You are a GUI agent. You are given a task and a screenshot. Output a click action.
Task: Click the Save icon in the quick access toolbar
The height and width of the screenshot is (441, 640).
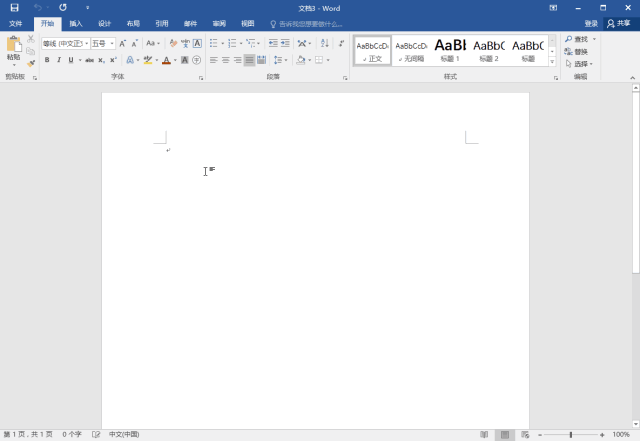point(14,7)
